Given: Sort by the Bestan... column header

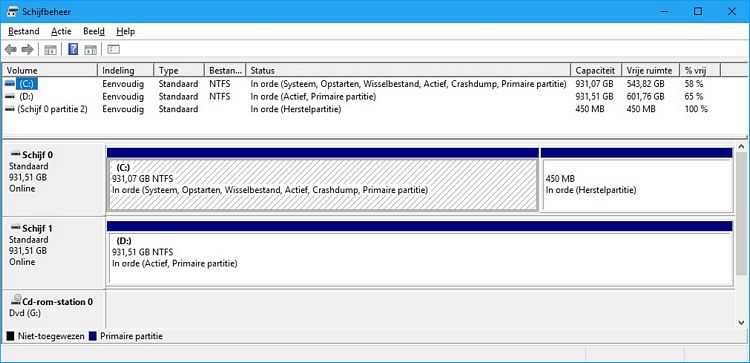Looking at the screenshot, I should coord(225,70).
